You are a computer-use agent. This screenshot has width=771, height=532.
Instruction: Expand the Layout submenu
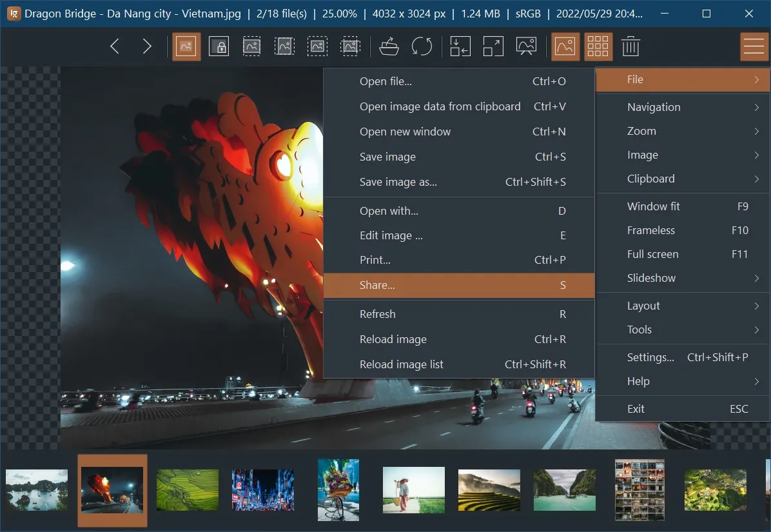coord(683,306)
